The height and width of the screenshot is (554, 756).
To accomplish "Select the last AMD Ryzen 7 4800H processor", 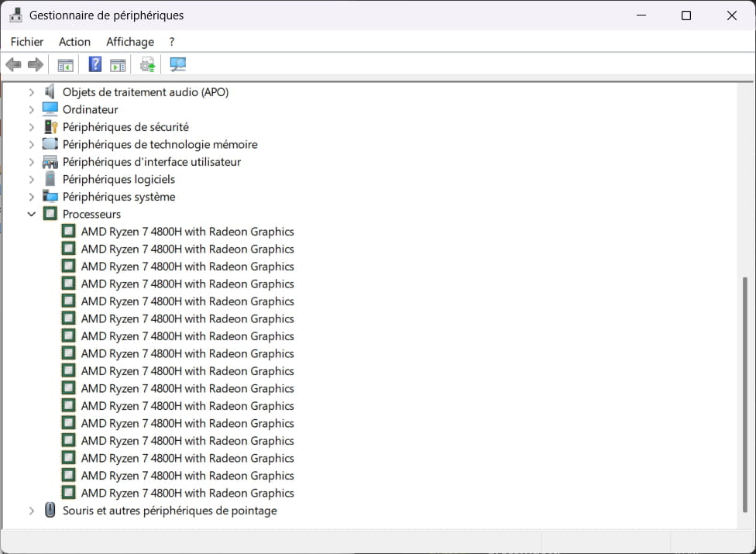I will (187, 493).
